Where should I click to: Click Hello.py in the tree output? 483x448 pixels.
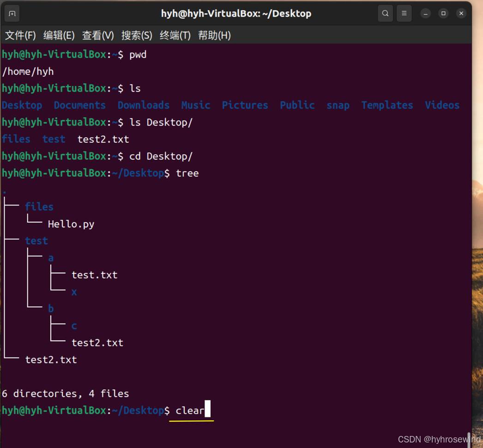coord(71,224)
